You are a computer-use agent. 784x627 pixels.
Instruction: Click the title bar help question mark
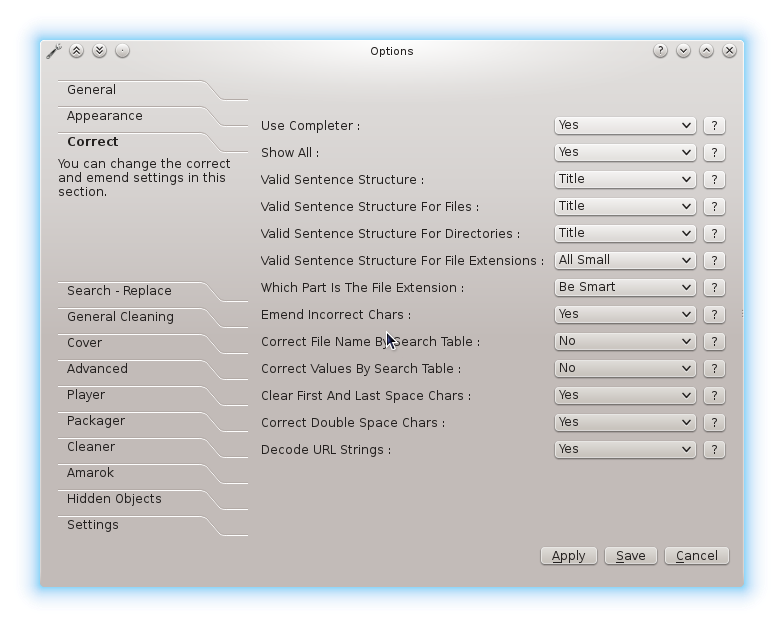click(x=660, y=50)
